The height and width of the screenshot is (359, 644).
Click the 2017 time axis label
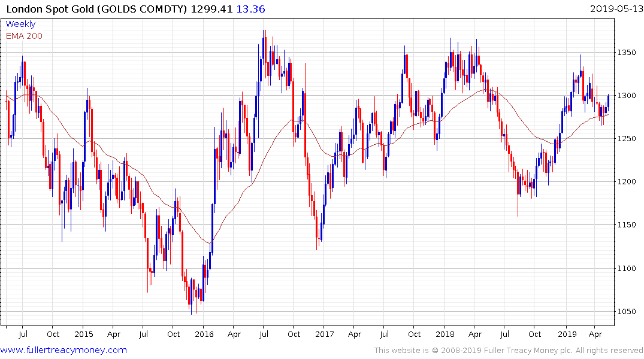click(325, 334)
